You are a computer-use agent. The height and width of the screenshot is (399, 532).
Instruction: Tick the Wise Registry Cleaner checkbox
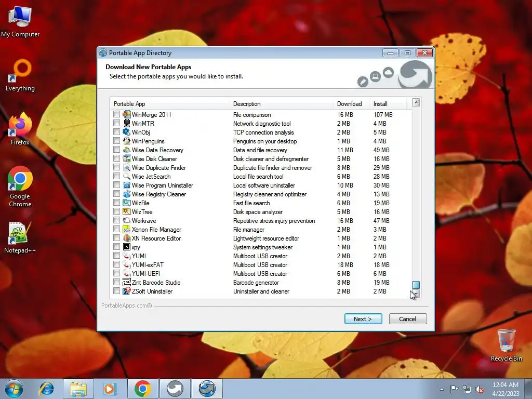pos(117,194)
